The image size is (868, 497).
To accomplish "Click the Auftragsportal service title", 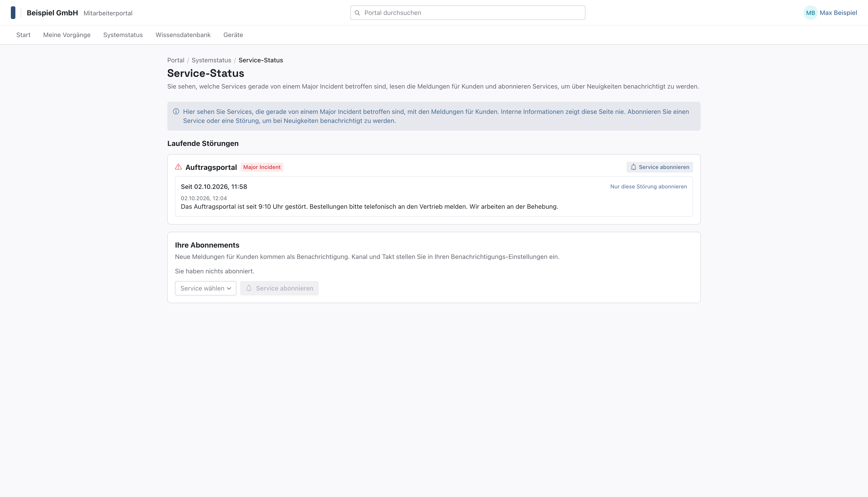I will 211,167.
